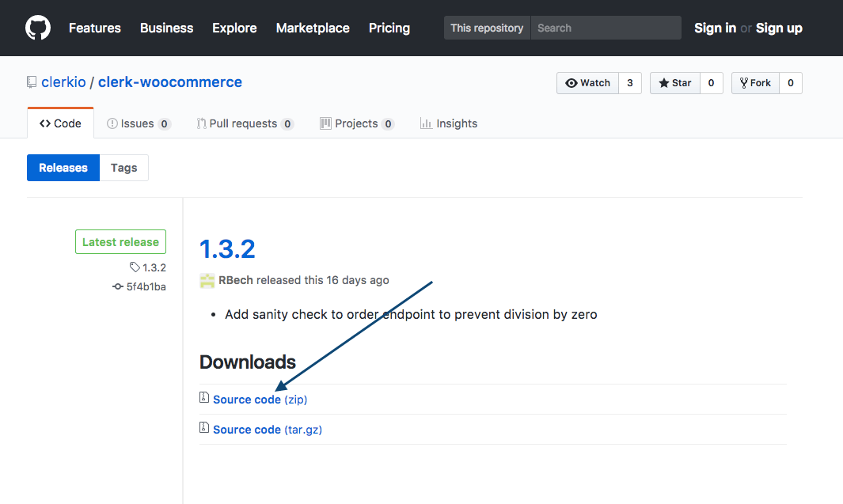Switch to the Insights tab
Viewport: 843px width, 504px height.
[x=457, y=123]
